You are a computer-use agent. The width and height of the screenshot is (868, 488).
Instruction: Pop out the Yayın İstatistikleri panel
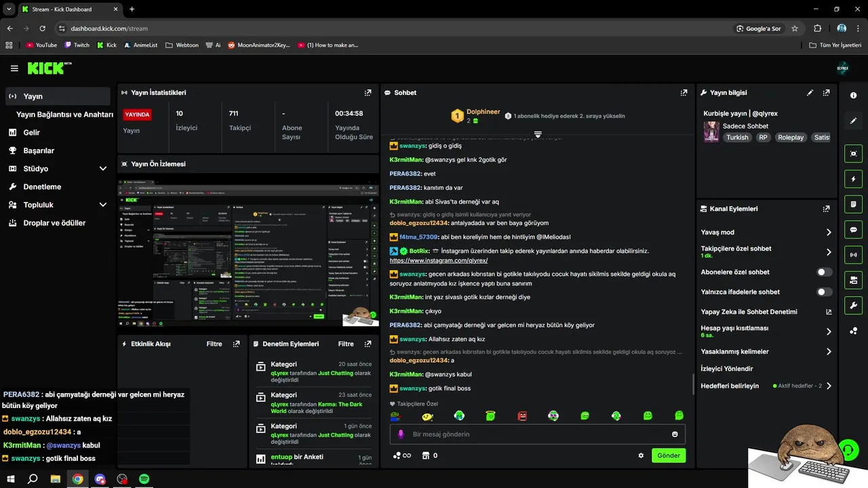[368, 93]
